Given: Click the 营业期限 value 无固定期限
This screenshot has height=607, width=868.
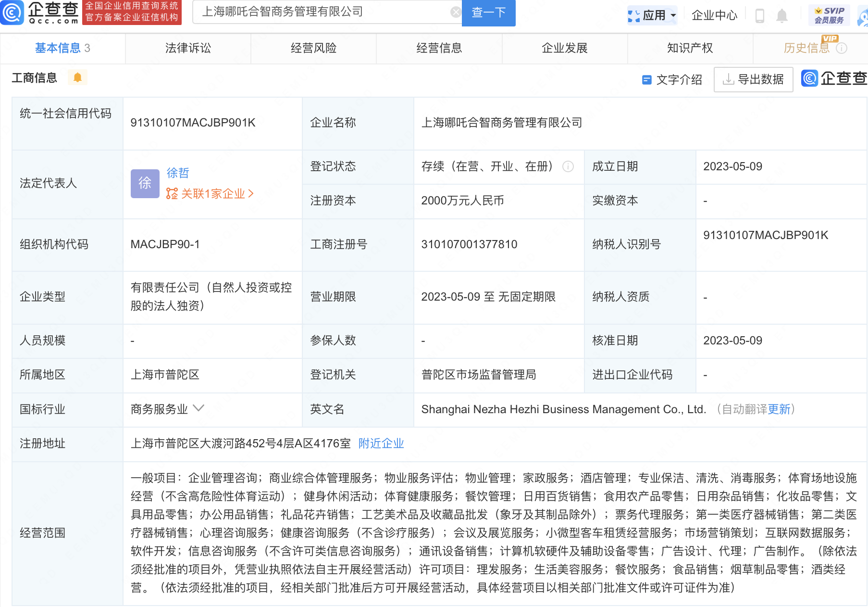Looking at the screenshot, I should click(527, 297).
